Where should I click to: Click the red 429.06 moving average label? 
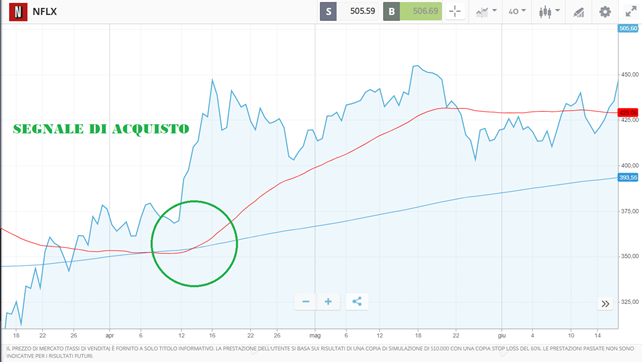[628, 113]
